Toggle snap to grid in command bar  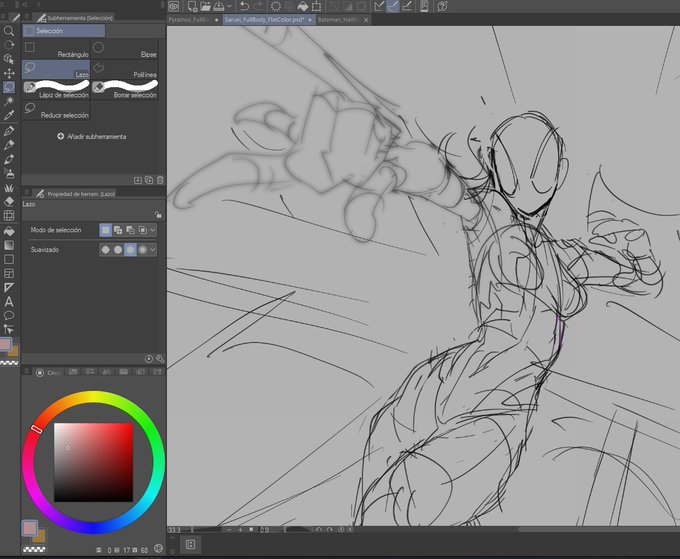tap(407, 6)
